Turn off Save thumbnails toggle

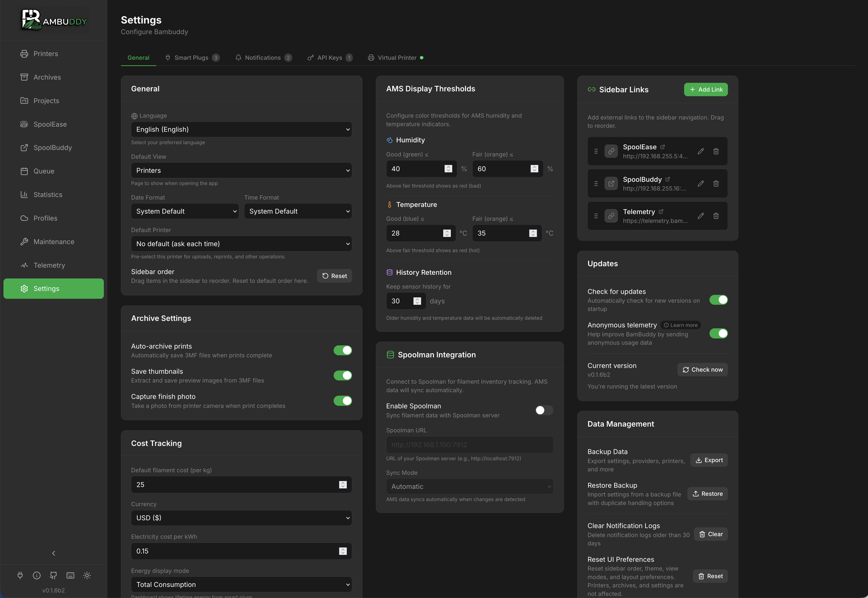(343, 376)
